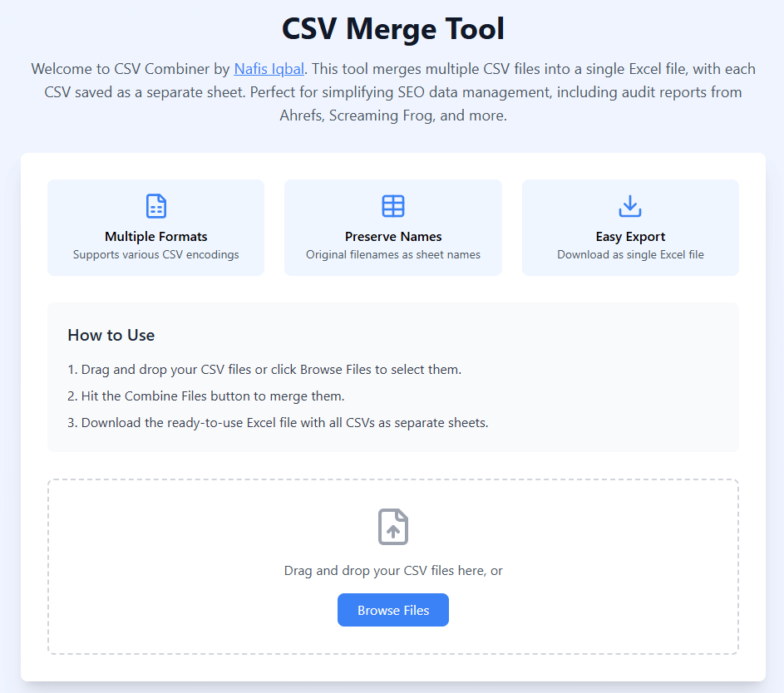Click step 3 about downloading Excel file

click(278, 423)
